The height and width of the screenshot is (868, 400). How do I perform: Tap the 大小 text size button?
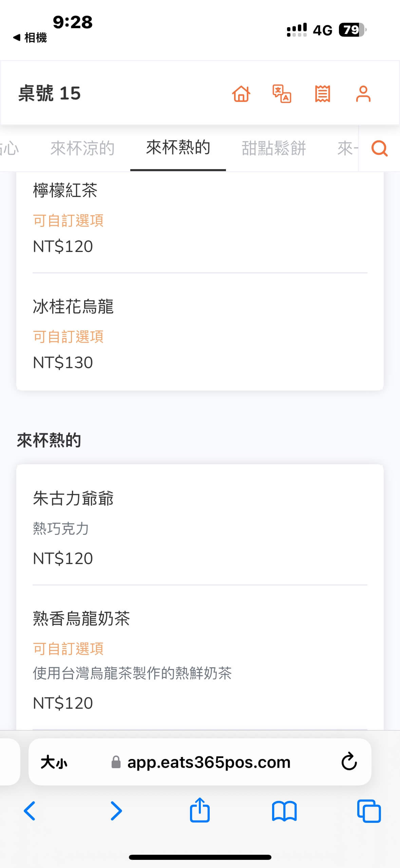(54, 762)
